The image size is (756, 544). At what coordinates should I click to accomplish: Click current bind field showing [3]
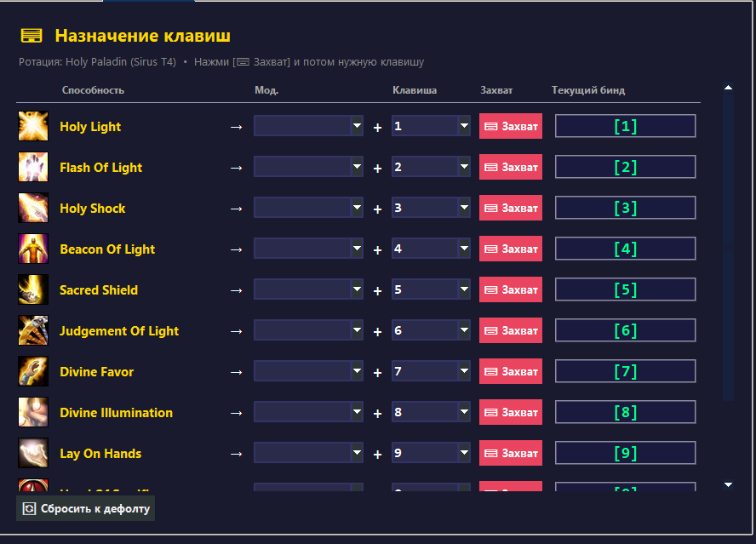[x=626, y=208]
